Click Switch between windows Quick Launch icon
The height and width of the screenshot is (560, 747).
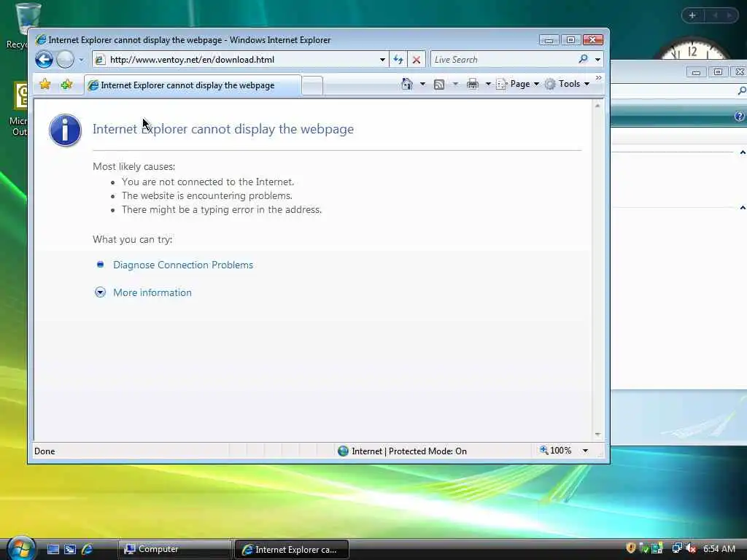[70, 550]
